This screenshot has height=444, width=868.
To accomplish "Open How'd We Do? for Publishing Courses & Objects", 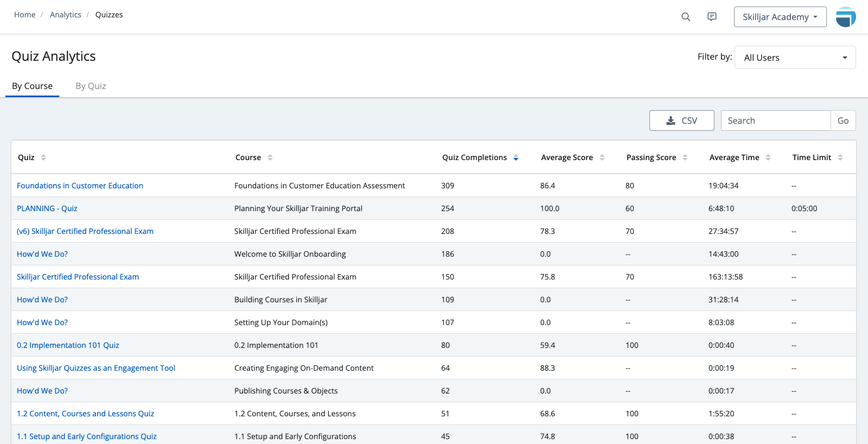I will pos(42,391).
